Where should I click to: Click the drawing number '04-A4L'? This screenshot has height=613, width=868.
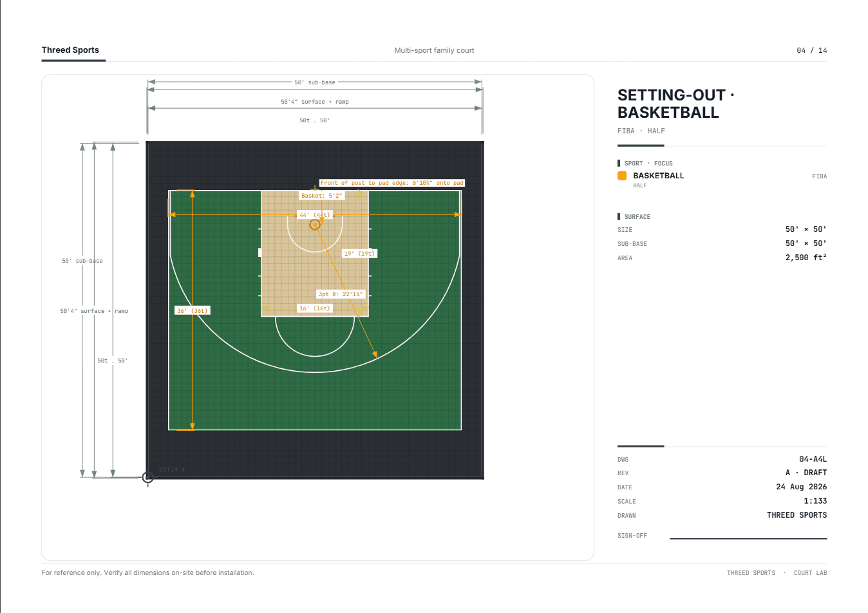(813, 459)
